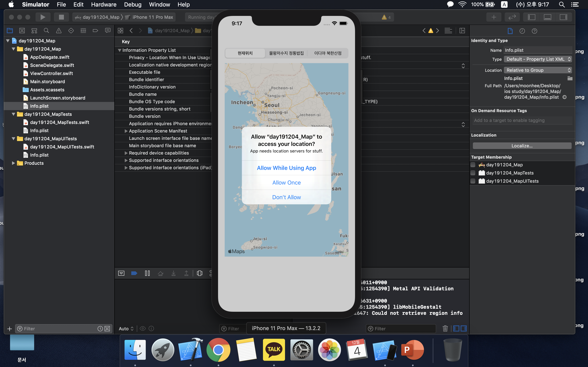Check day191204_MapUITests target membership
Screen dimensions: 588x367
pyautogui.click(x=473, y=181)
